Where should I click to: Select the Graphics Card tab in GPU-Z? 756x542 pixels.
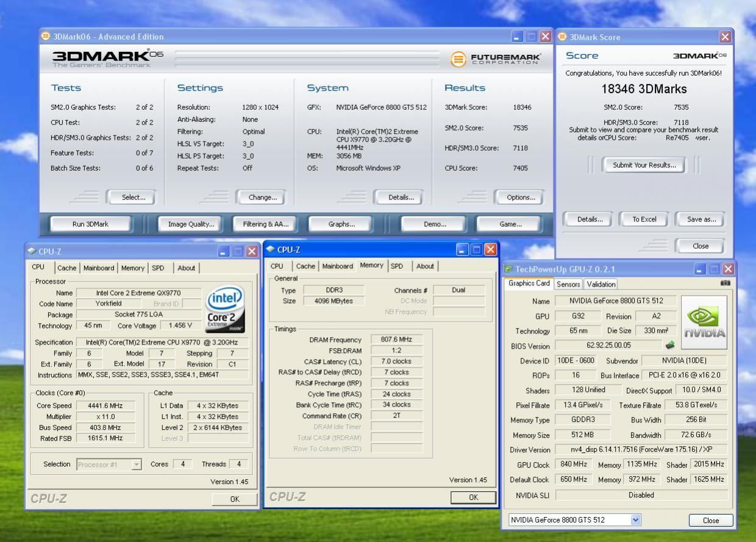pos(529,283)
